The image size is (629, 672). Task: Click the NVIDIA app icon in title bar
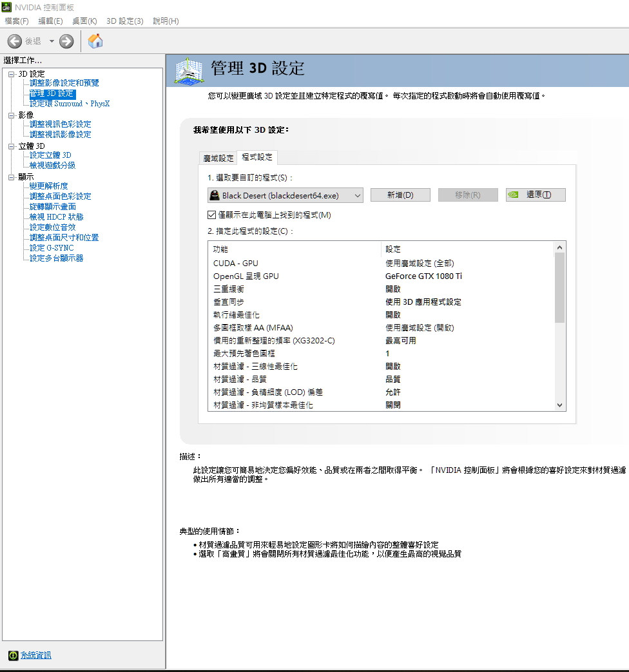[6, 6]
